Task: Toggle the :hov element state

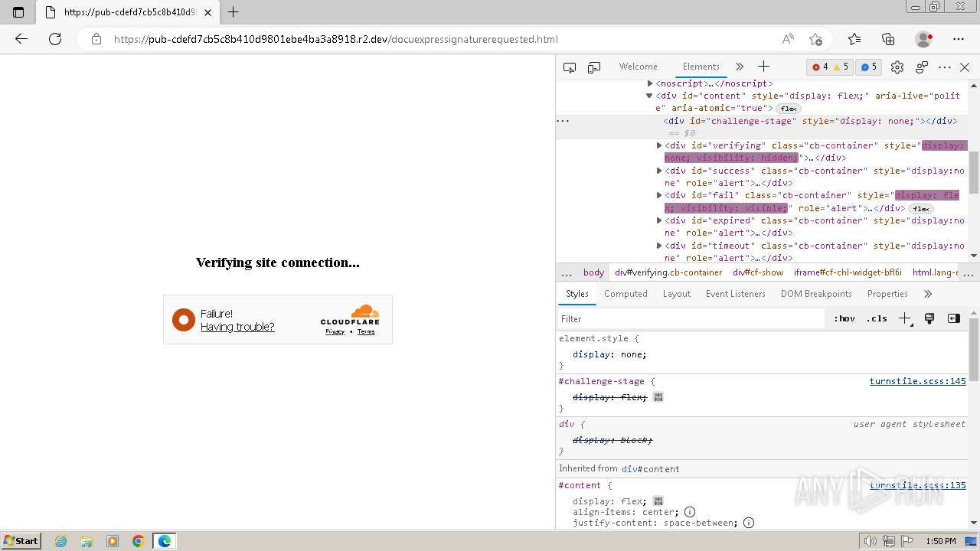Action: coord(844,318)
